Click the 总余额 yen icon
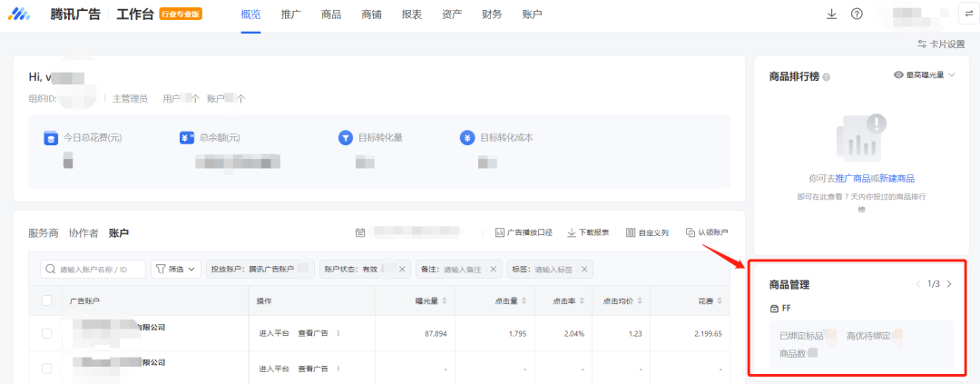The width and height of the screenshot is (980, 384). (187, 138)
